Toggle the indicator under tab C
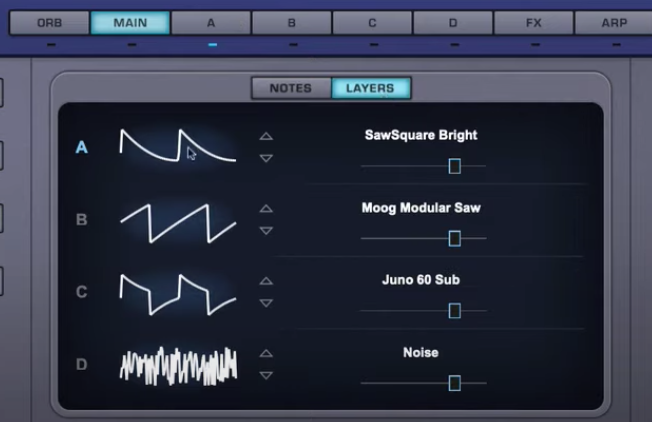 tap(374, 44)
